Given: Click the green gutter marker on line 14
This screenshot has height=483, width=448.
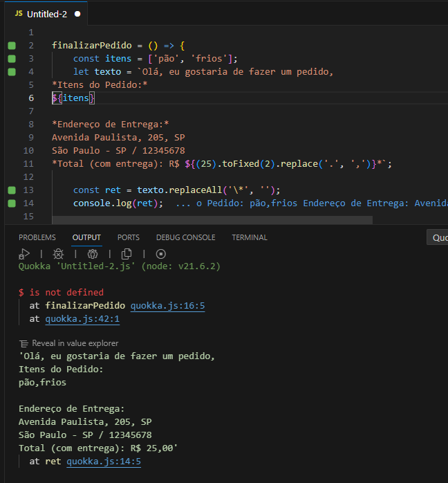Looking at the screenshot, I should [x=11, y=203].
